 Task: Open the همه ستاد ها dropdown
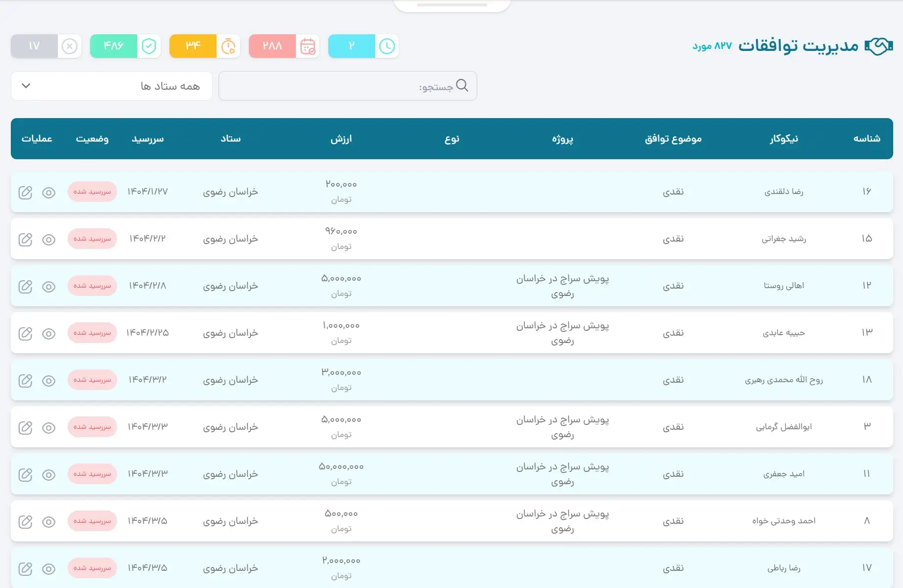pos(112,86)
